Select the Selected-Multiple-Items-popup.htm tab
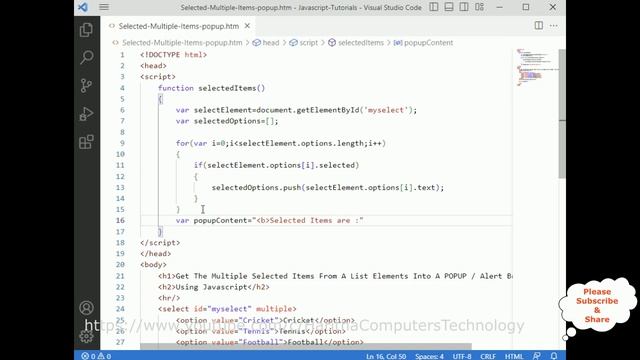The height and width of the screenshot is (360, 640). click(x=179, y=26)
